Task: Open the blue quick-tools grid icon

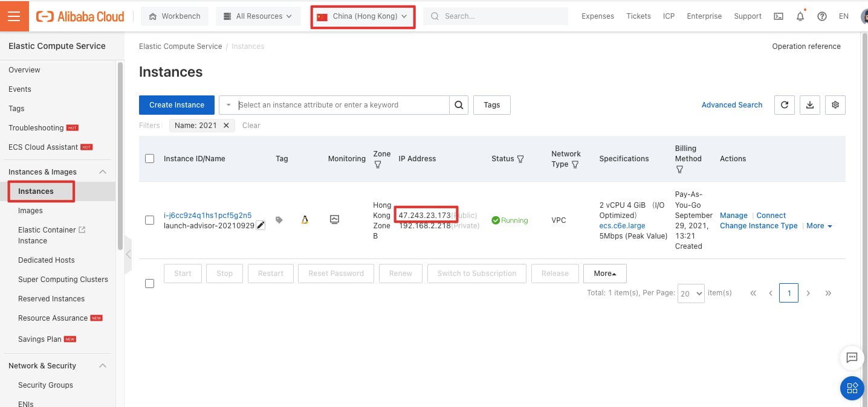Action: coord(852,388)
